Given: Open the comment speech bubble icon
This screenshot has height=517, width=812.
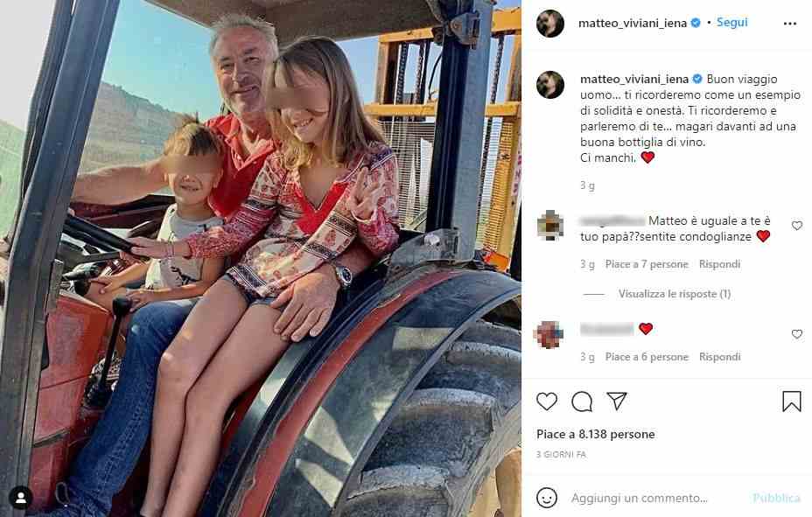Looking at the screenshot, I should pos(582,402).
